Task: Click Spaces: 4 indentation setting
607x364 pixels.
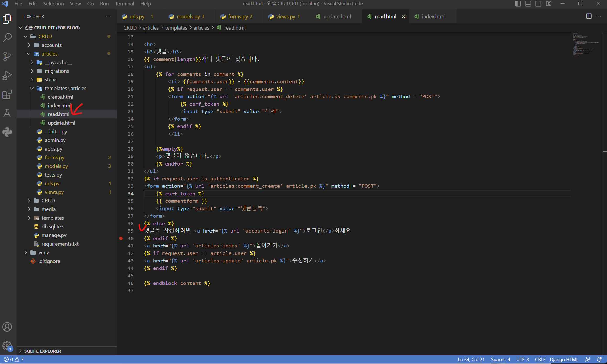Action: tap(500, 359)
